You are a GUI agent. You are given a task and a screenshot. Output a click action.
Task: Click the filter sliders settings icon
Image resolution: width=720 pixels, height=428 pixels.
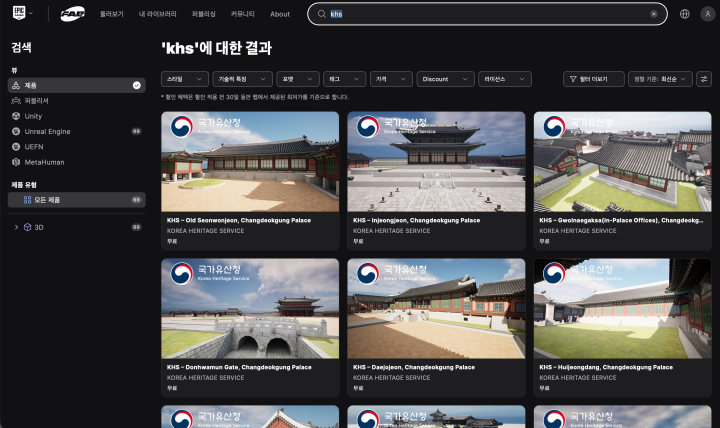coord(704,79)
